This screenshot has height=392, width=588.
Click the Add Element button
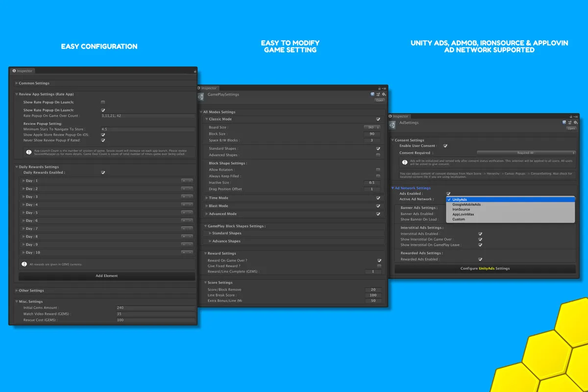point(107,276)
